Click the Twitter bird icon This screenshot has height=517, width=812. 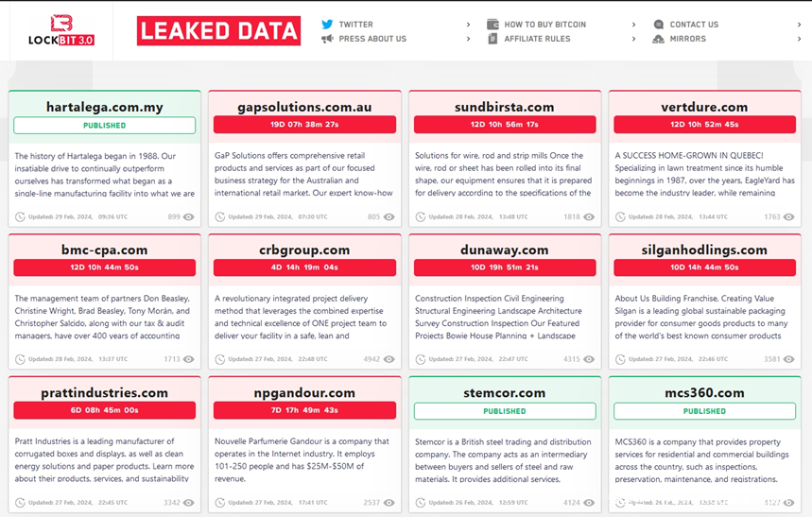click(x=327, y=25)
